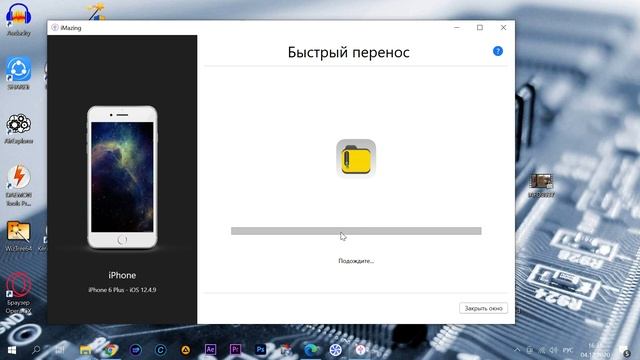Image resolution: width=640 pixels, height=360 pixels.
Task: Click the orange triangle taskbar icon
Action: 185,350
